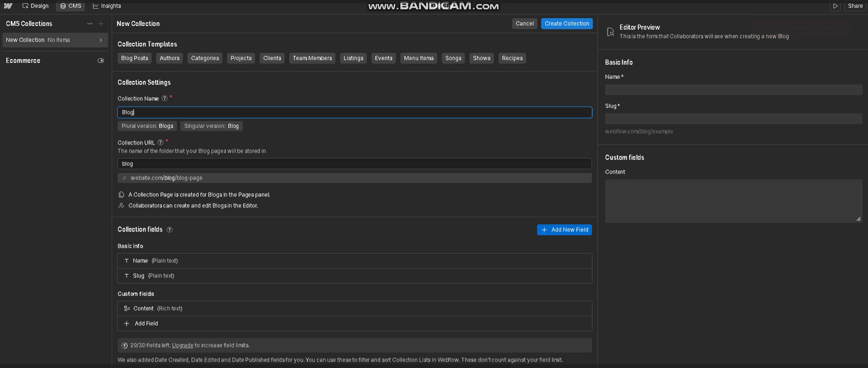This screenshot has height=368, width=868.
Task: Switch to the Design tab
Action: coord(35,6)
